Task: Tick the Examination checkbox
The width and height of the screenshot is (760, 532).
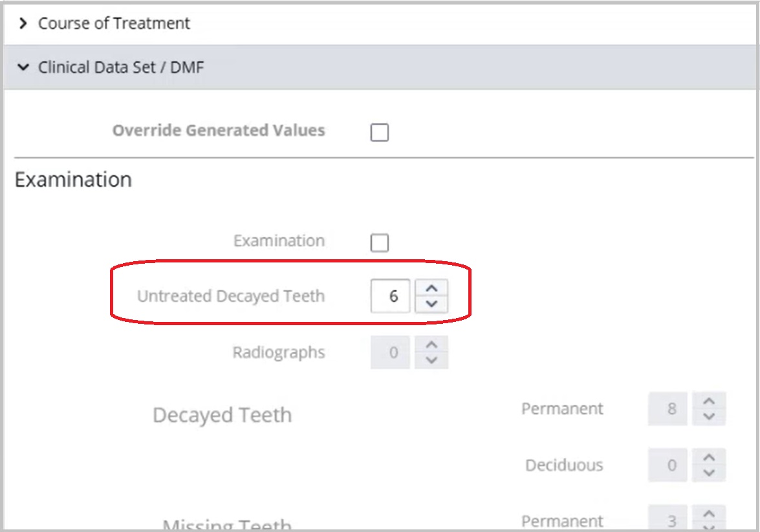Action: coord(379,243)
